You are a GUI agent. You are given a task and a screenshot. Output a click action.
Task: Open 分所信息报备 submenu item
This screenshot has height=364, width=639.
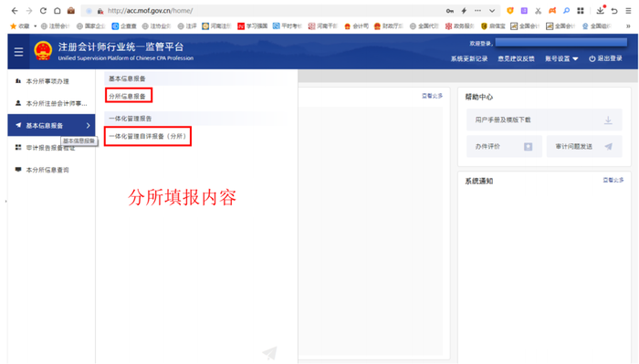(127, 96)
